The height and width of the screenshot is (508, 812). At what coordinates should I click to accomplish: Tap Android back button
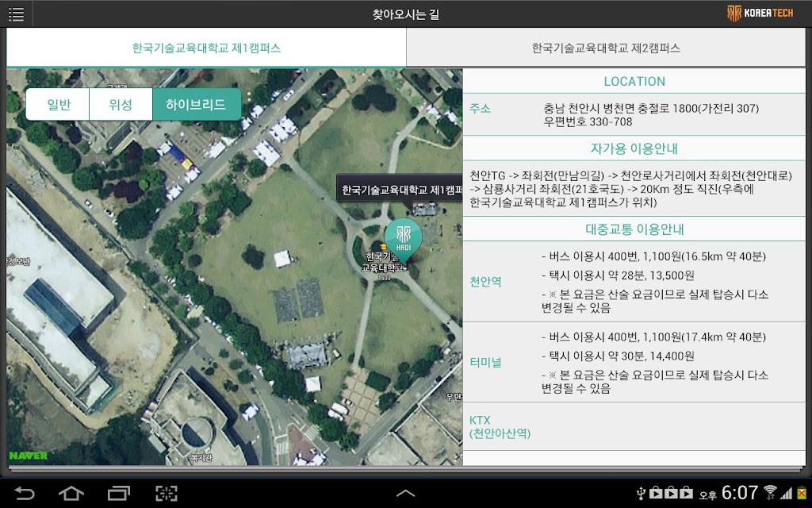(25, 493)
